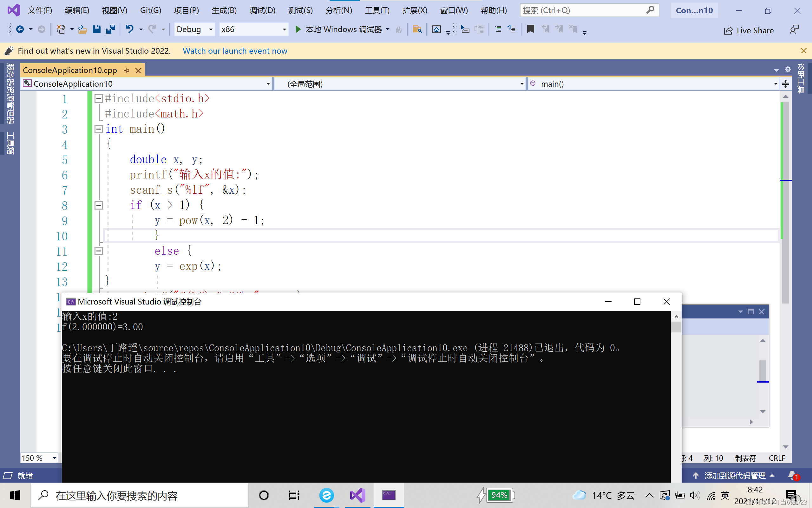The height and width of the screenshot is (508, 812).
Task: Click the clear bookmarks icon
Action: 573,30
